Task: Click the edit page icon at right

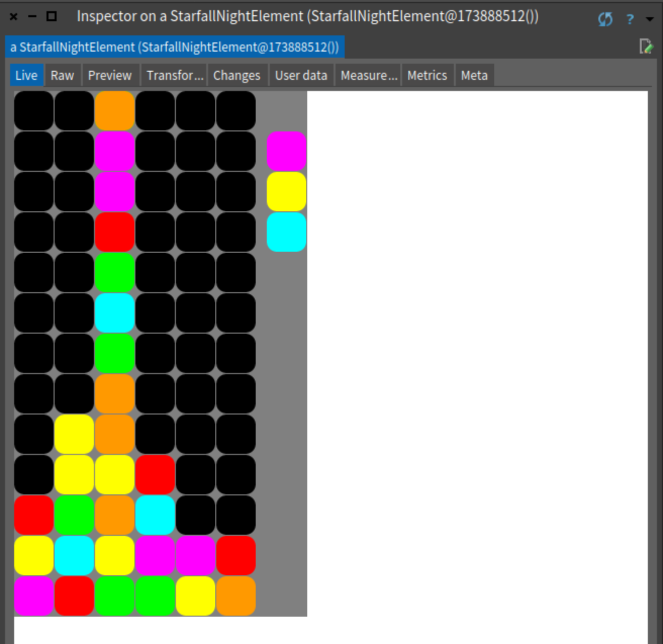Action: 645,47
